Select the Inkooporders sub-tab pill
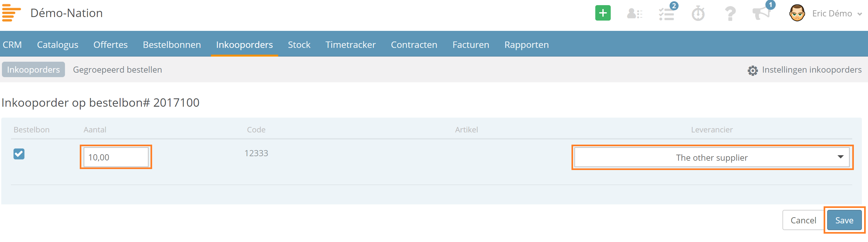Screen dimensions: 868x242 33,70
